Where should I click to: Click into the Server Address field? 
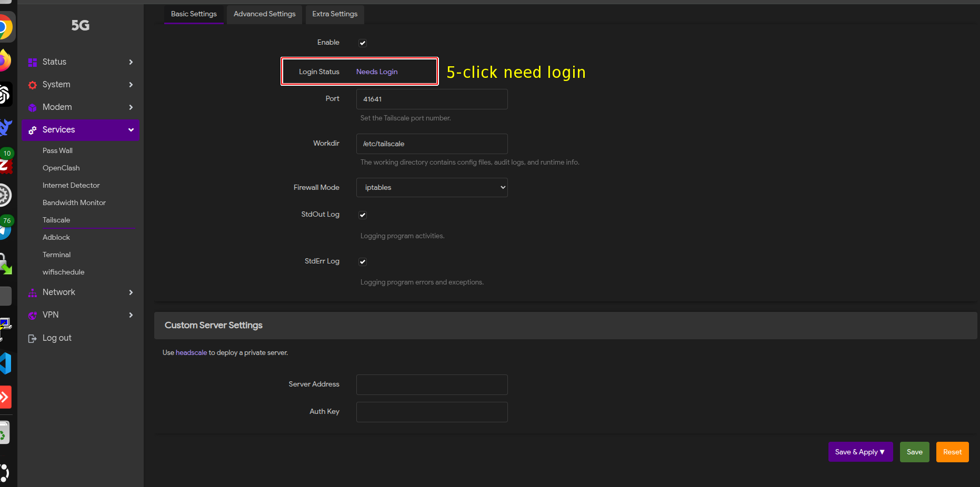tap(432, 385)
